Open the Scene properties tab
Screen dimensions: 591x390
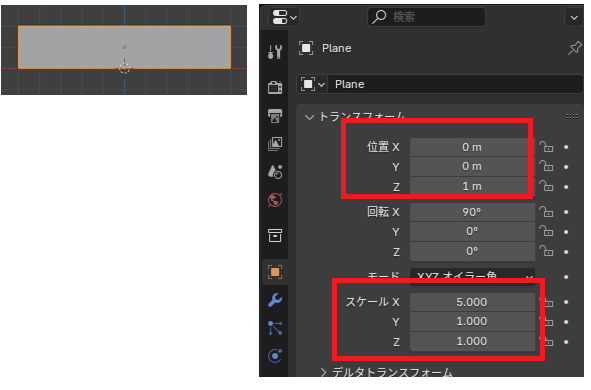coord(275,172)
